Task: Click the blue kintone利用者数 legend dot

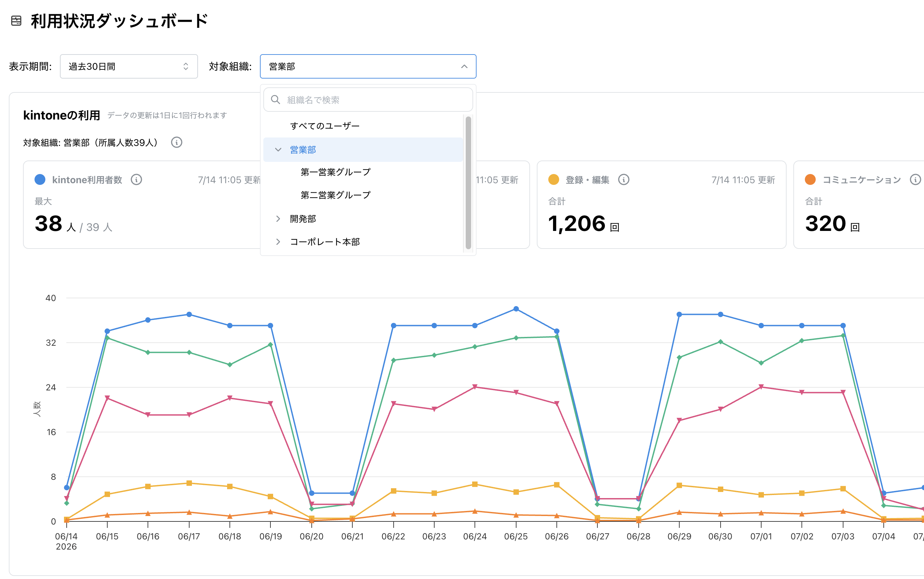Action: (40, 179)
